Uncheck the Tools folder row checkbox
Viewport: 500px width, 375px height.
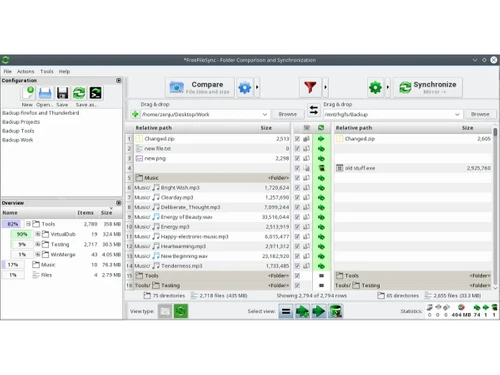297,276
